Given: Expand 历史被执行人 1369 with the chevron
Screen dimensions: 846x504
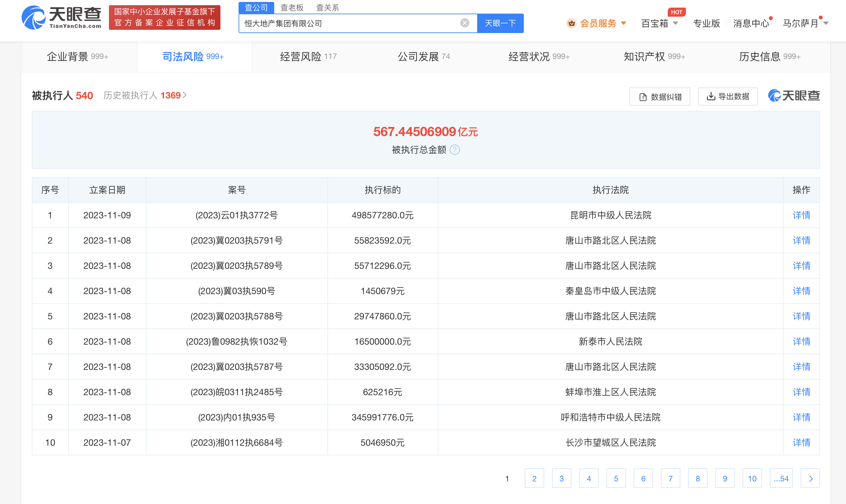Looking at the screenshot, I should (185, 96).
